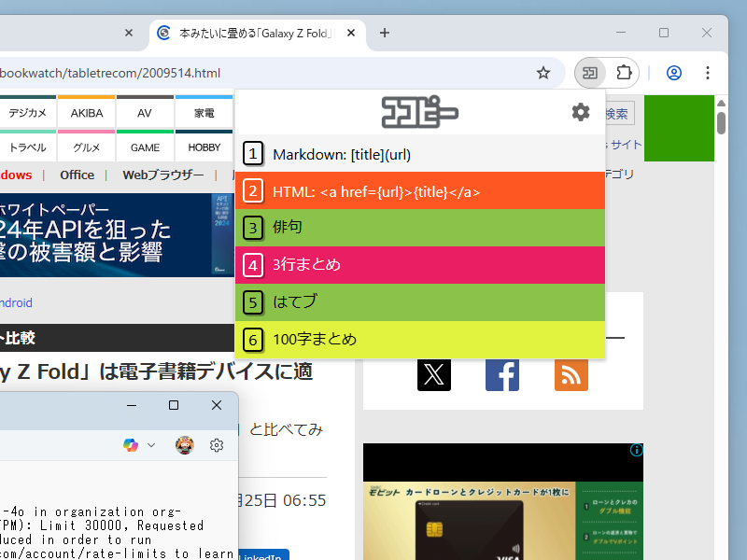This screenshot has height=560, width=747.
Task: Choose the 100字まとめ copy option
Action: tap(419, 339)
